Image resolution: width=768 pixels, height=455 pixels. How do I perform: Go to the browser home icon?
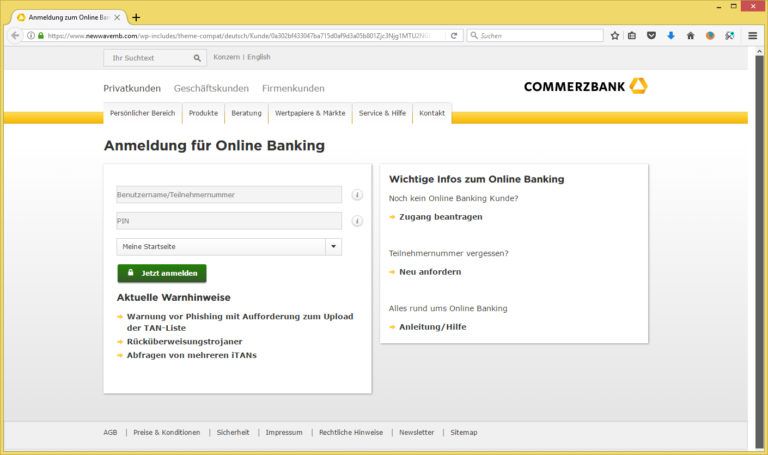pyautogui.click(x=691, y=36)
